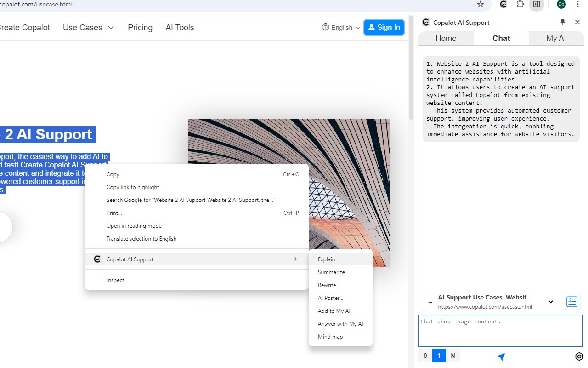Select the 0 option below chat input
588x368 pixels.
click(425, 356)
